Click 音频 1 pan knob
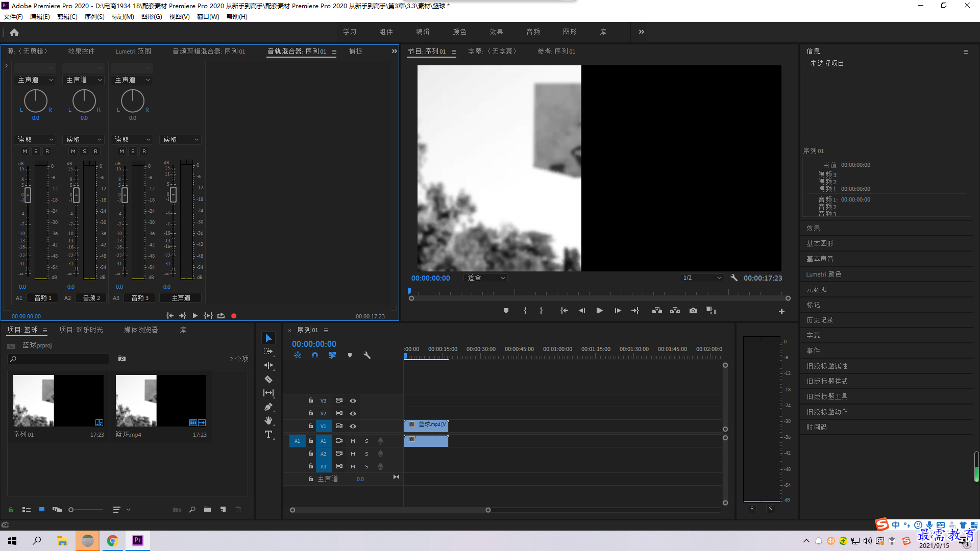Viewport: 980px width, 551px height. point(36,101)
